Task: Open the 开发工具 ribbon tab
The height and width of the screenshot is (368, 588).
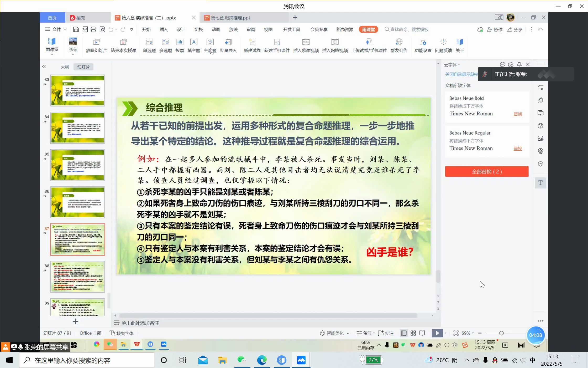Action: pos(291,29)
